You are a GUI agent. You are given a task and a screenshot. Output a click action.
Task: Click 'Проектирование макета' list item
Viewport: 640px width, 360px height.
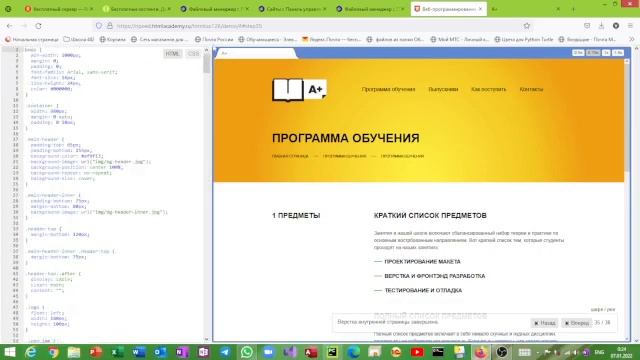pyautogui.click(x=422, y=262)
